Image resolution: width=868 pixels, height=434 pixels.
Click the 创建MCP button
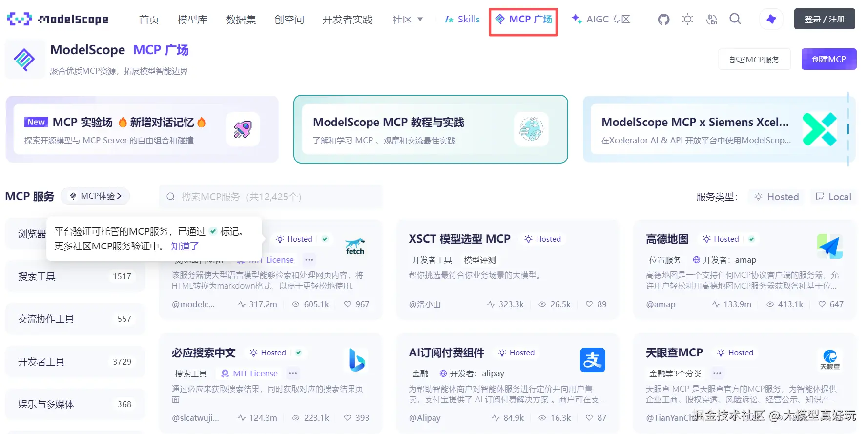829,59
